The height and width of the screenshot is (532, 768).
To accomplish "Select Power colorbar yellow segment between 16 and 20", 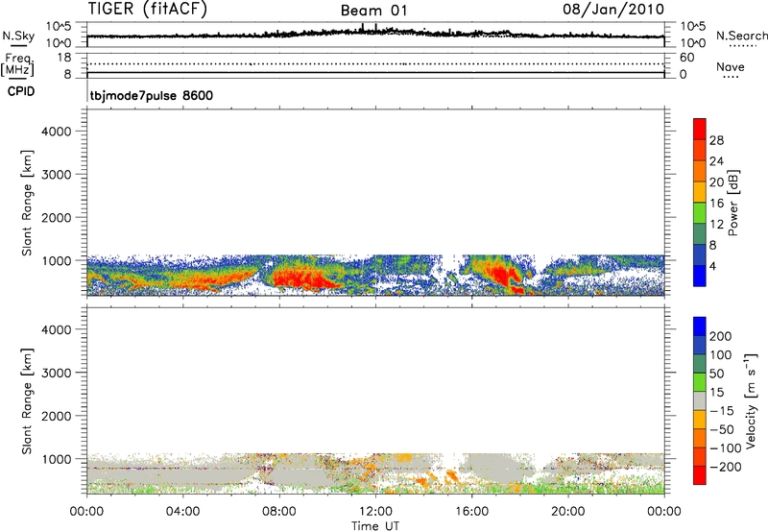I will [x=700, y=192].
